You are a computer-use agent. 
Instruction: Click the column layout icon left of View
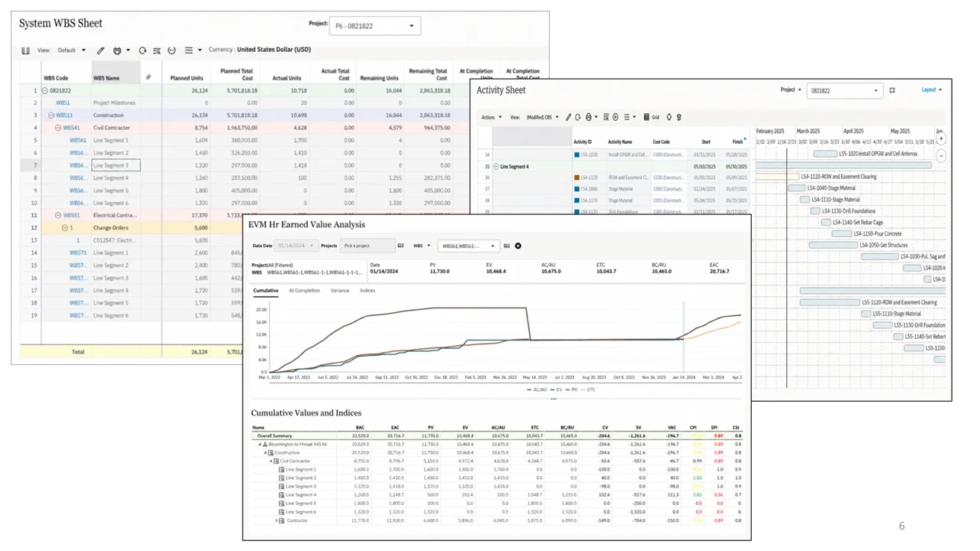(x=25, y=51)
